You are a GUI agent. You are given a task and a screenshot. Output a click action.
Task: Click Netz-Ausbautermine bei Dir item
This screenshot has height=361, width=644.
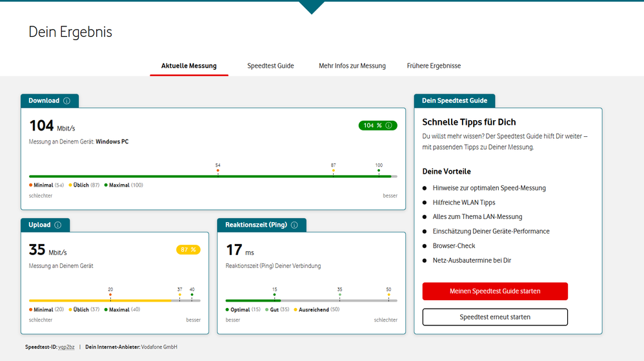pos(472,260)
